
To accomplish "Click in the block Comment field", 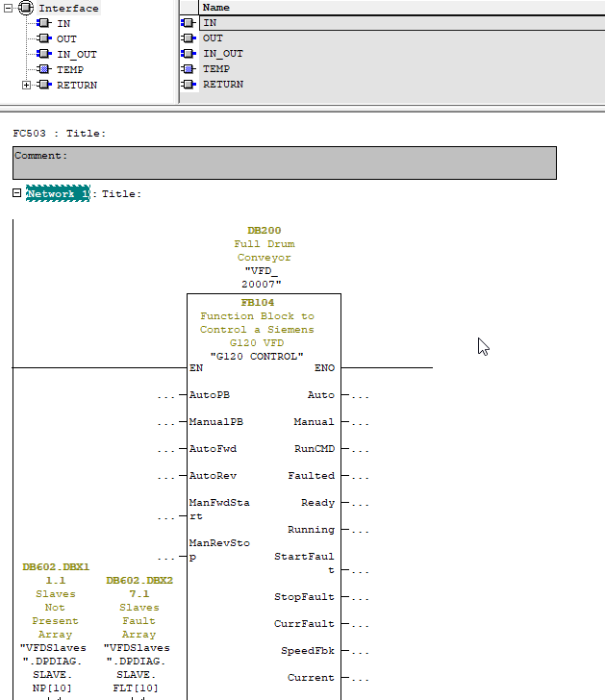I will coord(285,162).
